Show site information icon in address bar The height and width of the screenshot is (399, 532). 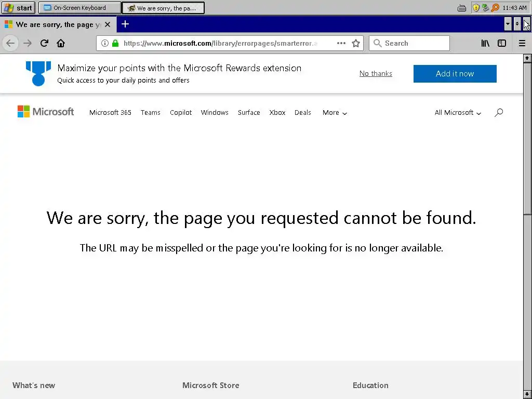pos(105,43)
